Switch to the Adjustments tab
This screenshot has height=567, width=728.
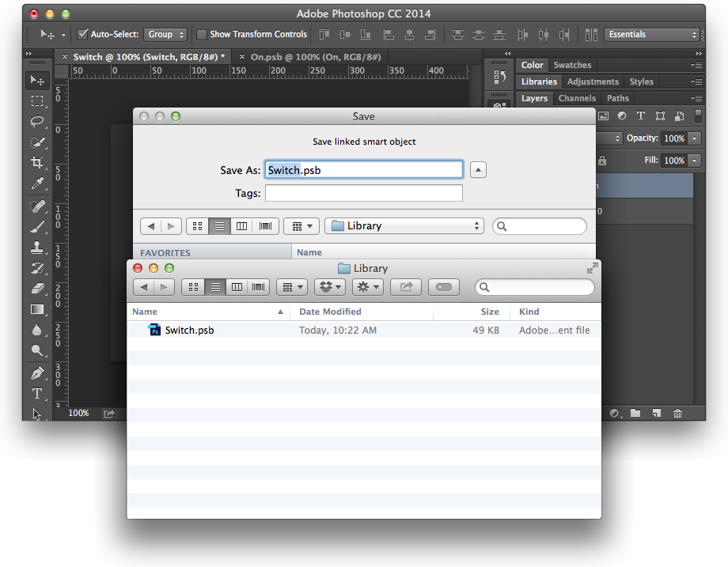[593, 81]
